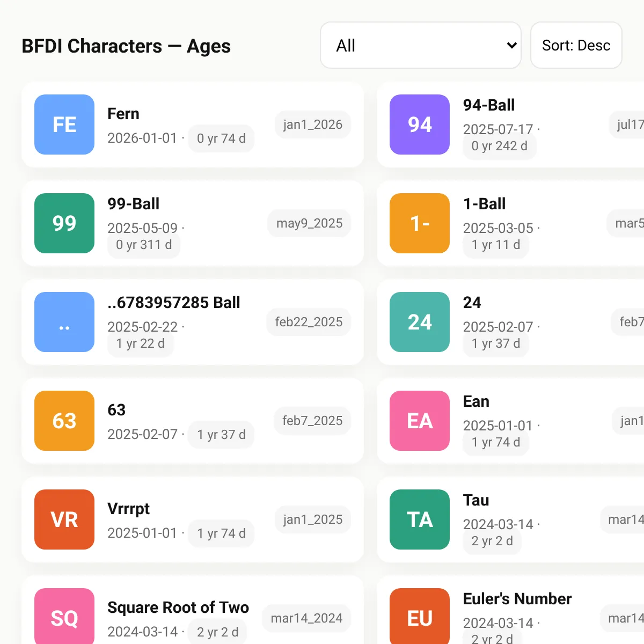Click the date 2025-07-17 on 94-Ball

pyautogui.click(x=498, y=129)
